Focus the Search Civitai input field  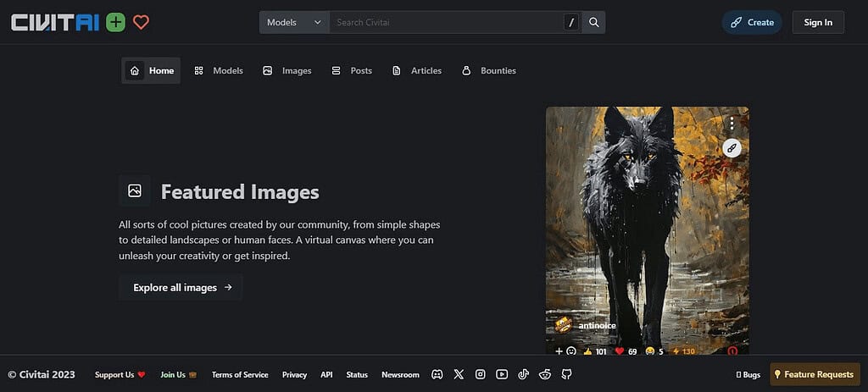pyautogui.click(x=446, y=22)
